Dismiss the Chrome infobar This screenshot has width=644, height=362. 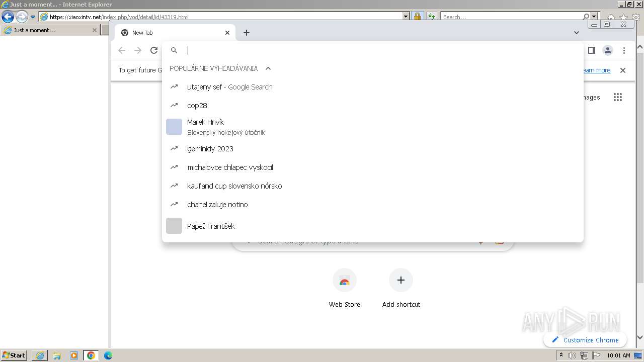click(623, 70)
